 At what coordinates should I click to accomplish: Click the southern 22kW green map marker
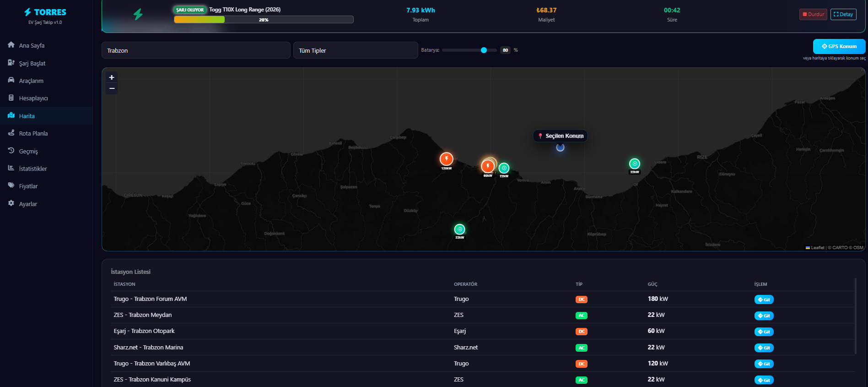[x=459, y=229]
